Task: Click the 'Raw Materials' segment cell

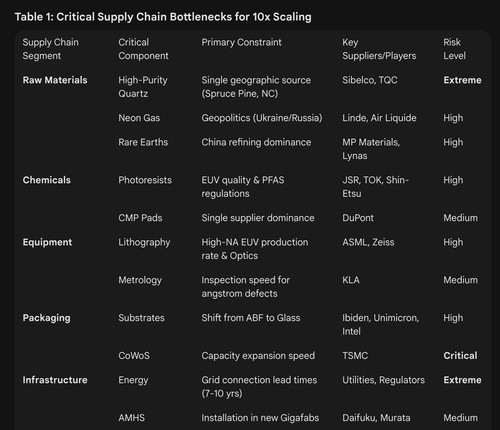Action: pos(55,80)
